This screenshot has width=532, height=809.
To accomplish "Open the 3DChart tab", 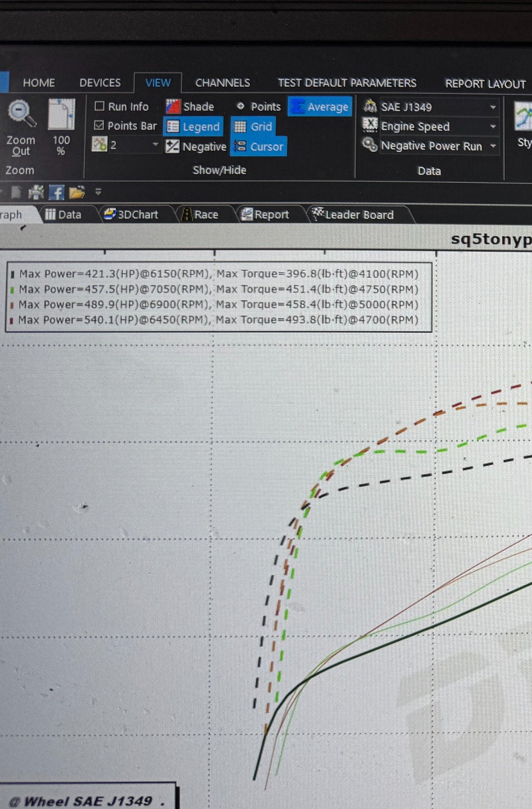I will 132,215.
